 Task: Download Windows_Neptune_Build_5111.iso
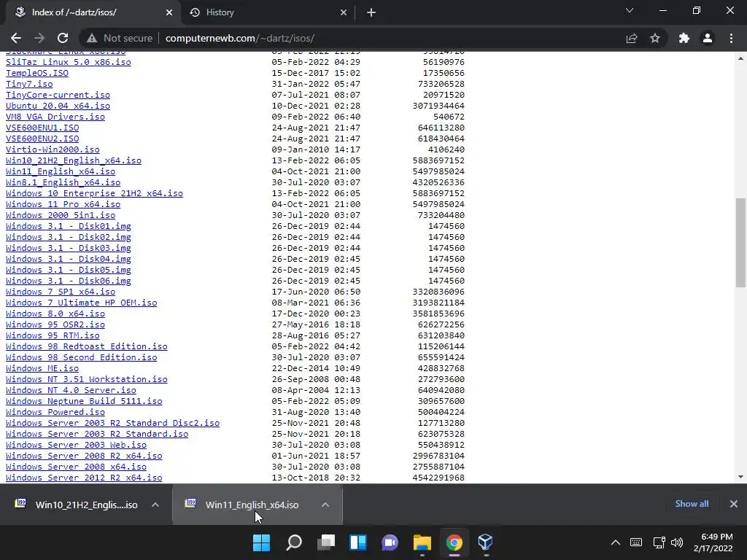coord(84,402)
